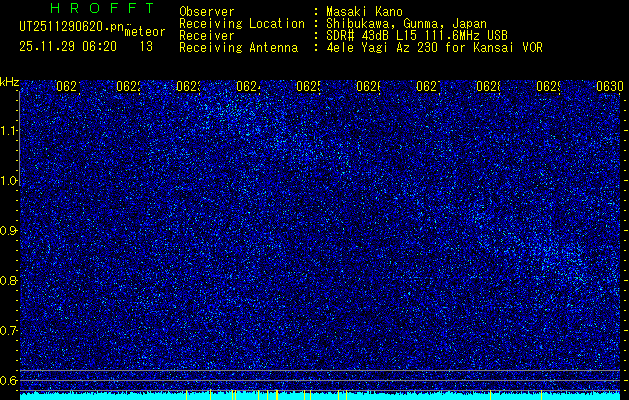Click the Receiver field label

pyautogui.click(x=207, y=36)
